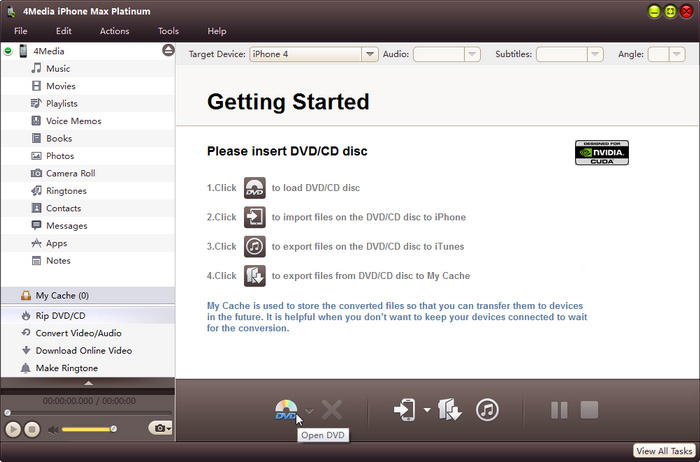Click the export to My Cache toolbar icon
The height and width of the screenshot is (462, 700).
point(449,410)
